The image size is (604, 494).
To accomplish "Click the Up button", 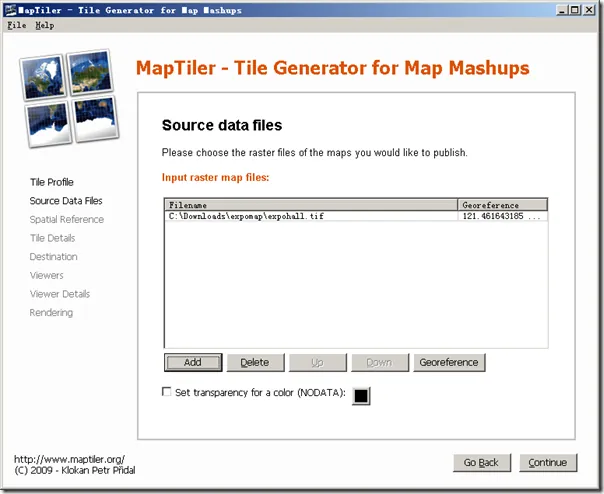I will pyautogui.click(x=317, y=363).
